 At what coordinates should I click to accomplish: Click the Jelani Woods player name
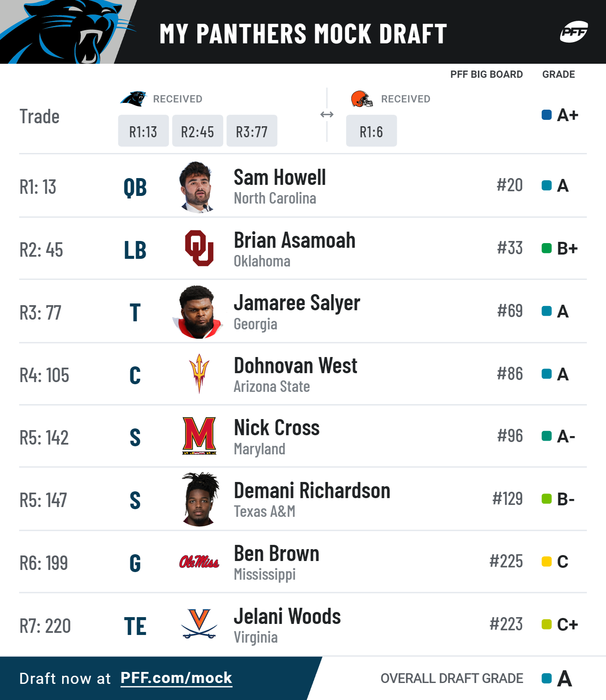pyautogui.click(x=287, y=616)
